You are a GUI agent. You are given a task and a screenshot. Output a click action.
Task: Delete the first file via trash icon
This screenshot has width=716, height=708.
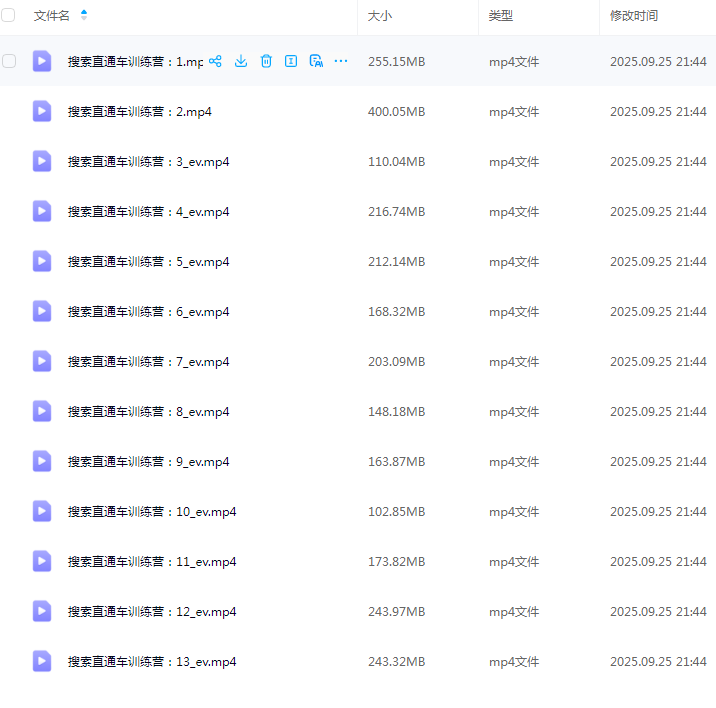pos(266,61)
